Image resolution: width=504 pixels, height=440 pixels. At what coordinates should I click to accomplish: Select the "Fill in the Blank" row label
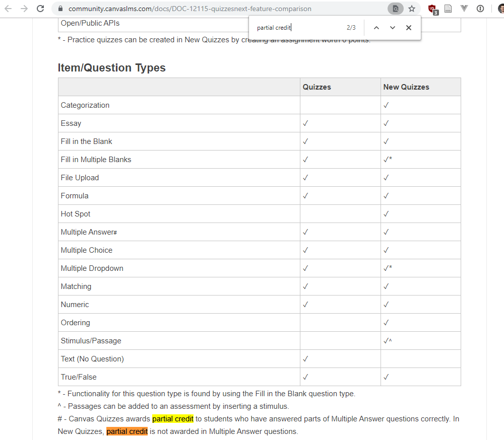click(x=86, y=141)
